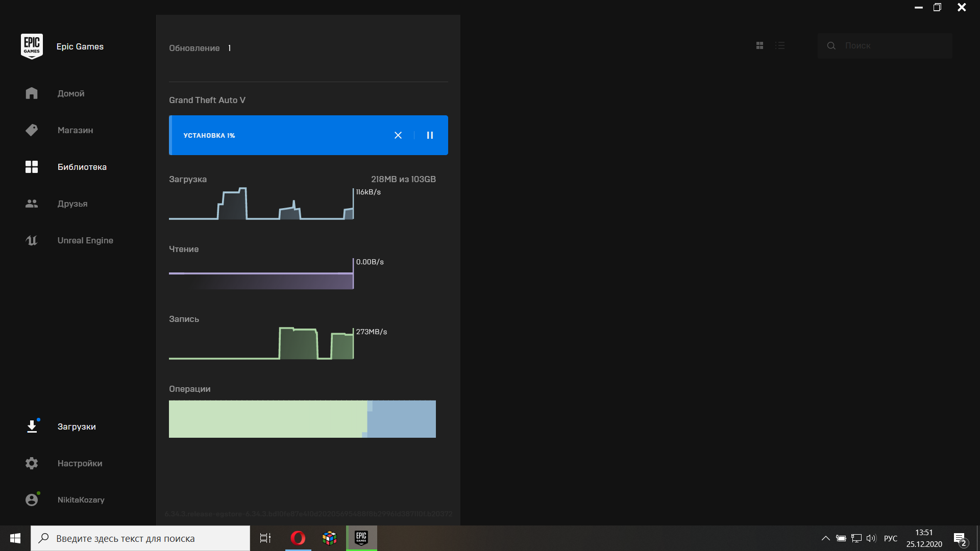Click the 218MB из 103GB text
Image resolution: width=980 pixels, height=551 pixels.
pos(403,179)
